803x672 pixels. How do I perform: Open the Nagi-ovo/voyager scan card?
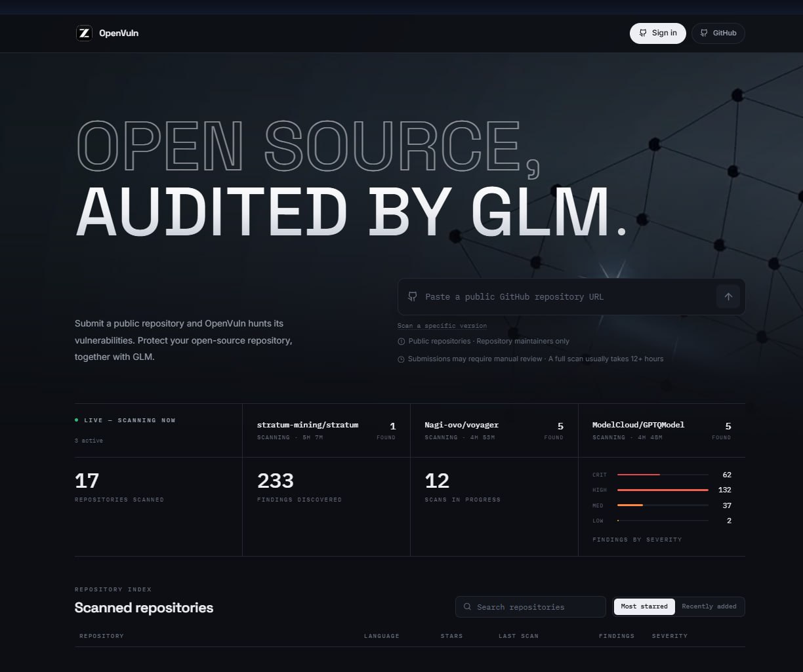[494, 431]
